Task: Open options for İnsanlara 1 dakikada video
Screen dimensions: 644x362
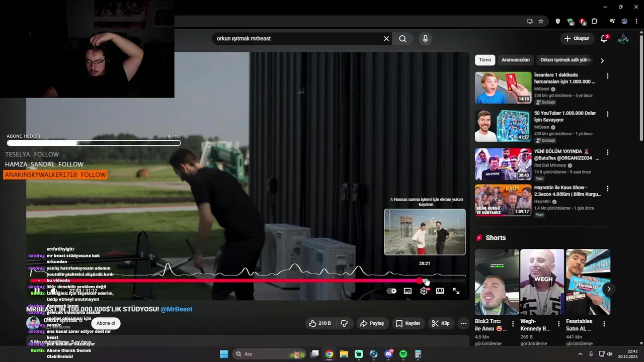Action: pyautogui.click(x=607, y=76)
